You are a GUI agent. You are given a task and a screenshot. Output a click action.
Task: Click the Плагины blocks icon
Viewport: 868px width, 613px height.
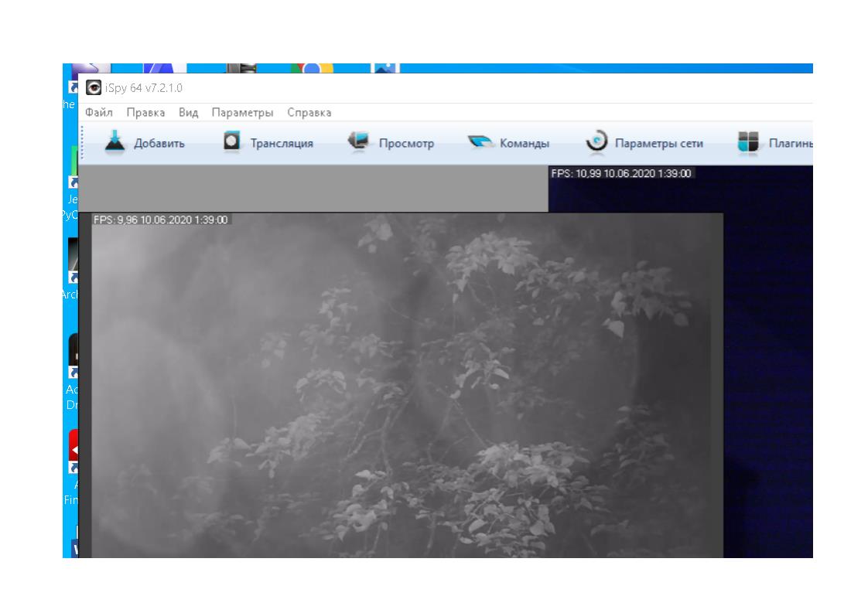coord(748,142)
